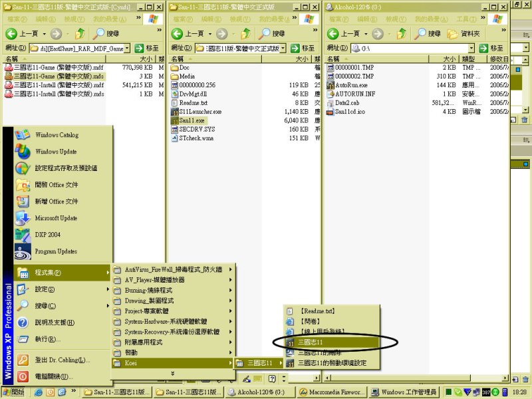Open 設定程式存取及預設值 entry
This screenshot has height=399, width=532.
pyautogui.click(x=63, y=168)
